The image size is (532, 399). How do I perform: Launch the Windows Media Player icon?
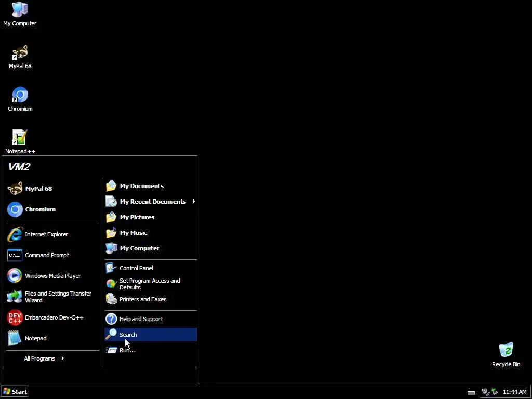[15, 276]
